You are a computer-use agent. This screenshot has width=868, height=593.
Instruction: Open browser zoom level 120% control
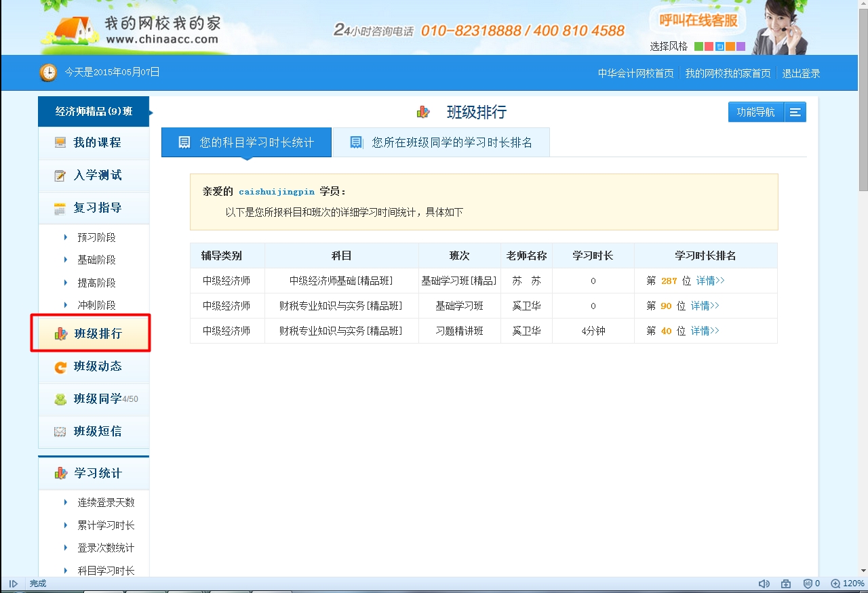(x=848, y=584)
